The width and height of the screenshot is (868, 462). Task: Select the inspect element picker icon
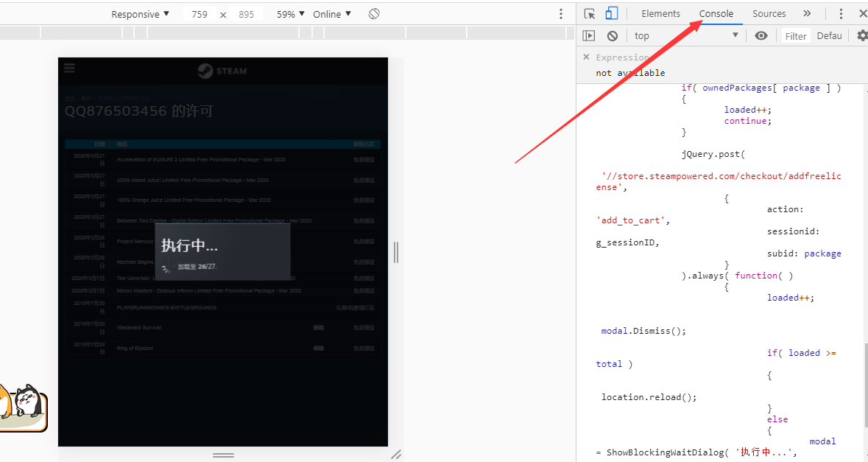pos(590,14)
